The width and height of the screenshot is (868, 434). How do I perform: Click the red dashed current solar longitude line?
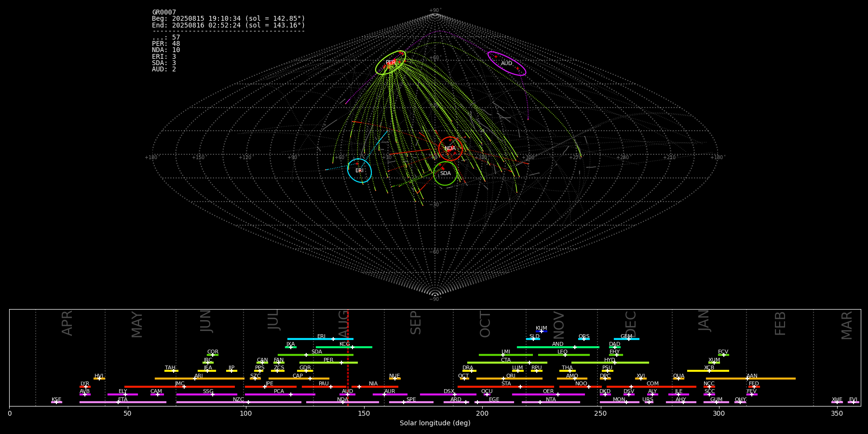point(348,357)
